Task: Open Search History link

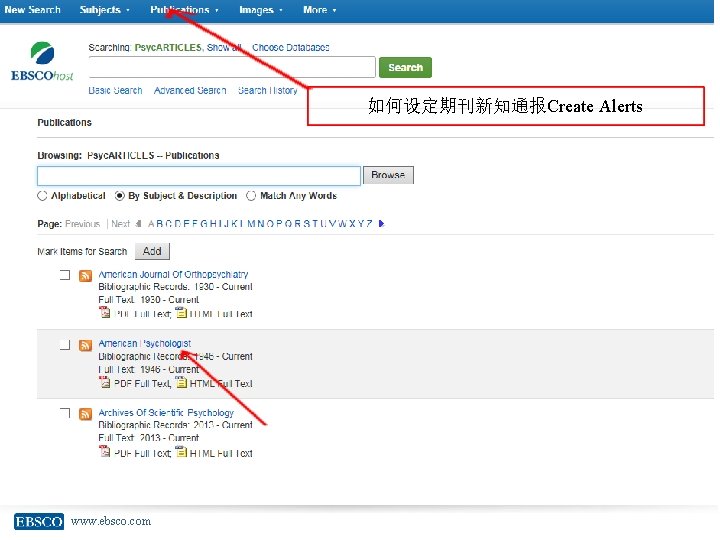Action: (268, 90)
